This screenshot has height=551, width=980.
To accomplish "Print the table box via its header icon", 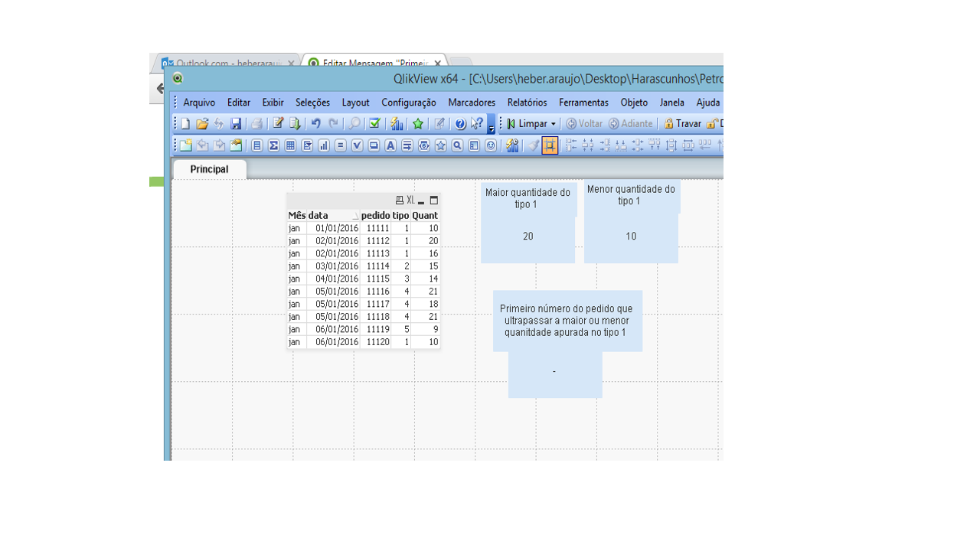I will [x=400, y=201].
